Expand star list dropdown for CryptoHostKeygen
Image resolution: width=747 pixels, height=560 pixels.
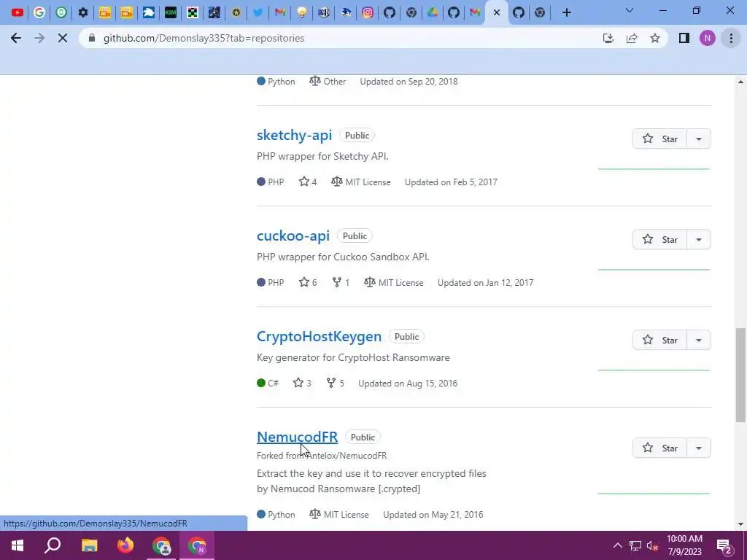699,340
